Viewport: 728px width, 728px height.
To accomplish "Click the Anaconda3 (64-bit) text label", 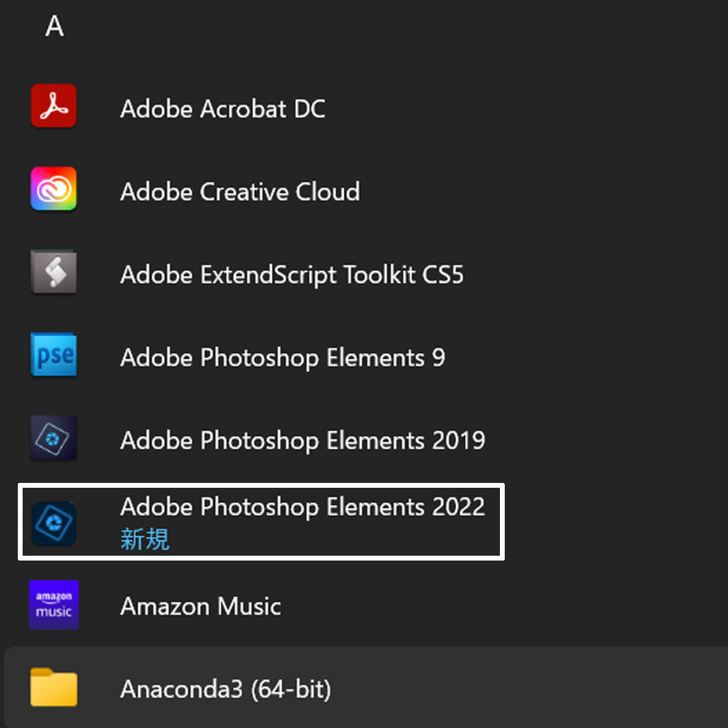I will coord(226,689).
